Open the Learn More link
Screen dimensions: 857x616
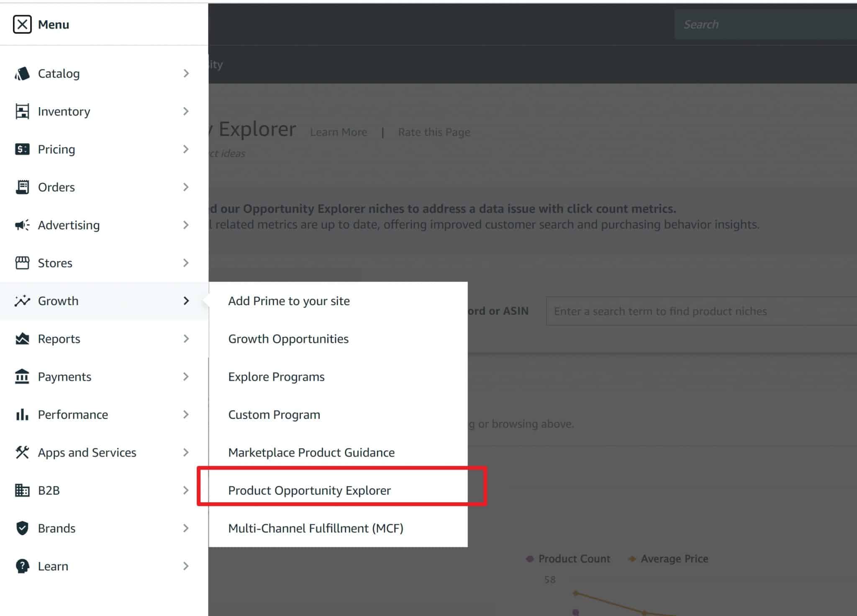tap(339, 132)
